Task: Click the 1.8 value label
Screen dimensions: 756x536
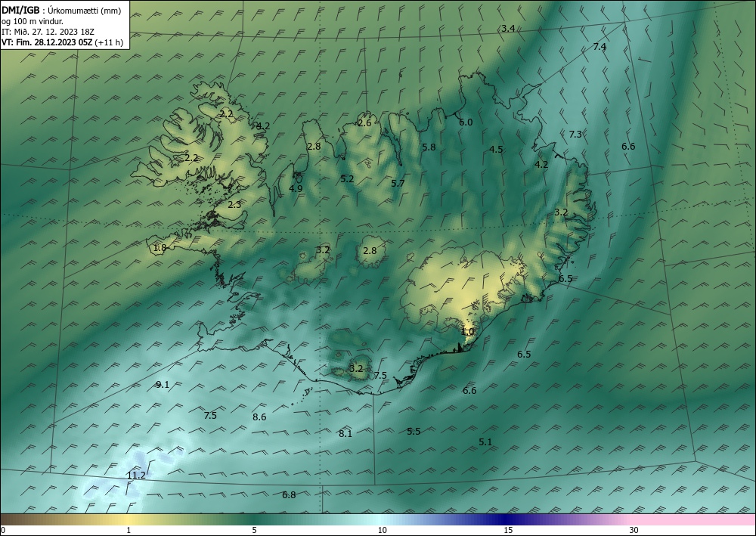Action: coord(160,248)
